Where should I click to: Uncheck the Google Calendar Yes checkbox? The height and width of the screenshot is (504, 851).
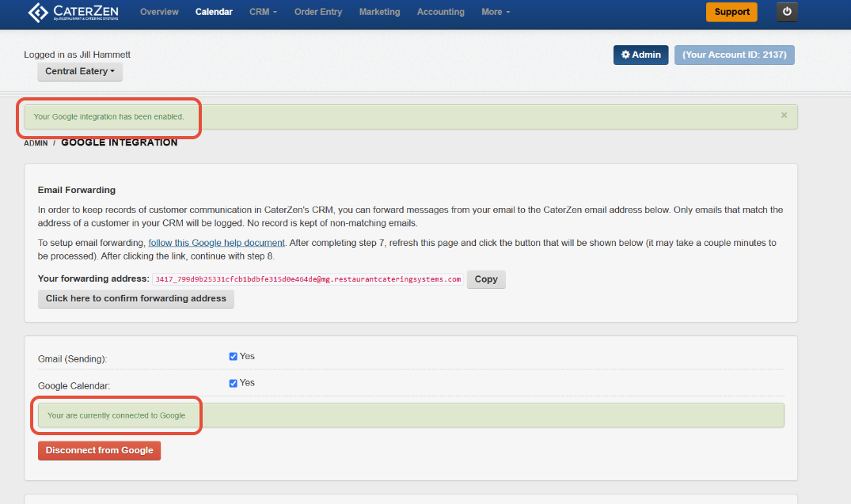click(234, 383)
